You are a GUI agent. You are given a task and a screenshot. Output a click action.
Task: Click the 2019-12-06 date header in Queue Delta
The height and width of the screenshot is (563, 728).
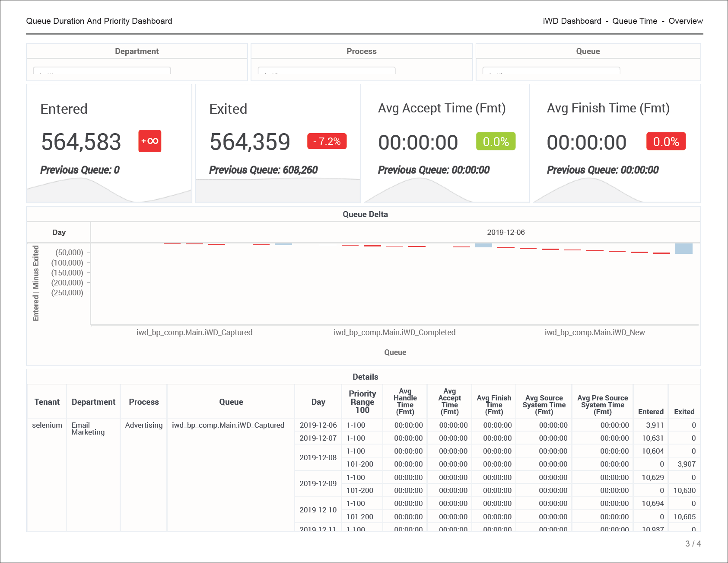coord(505,232)
